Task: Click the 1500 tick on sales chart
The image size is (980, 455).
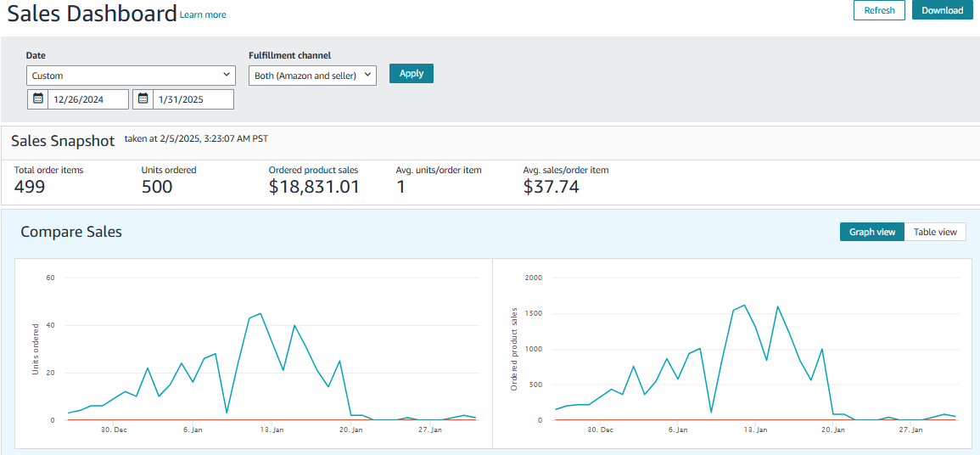Action: [x=533, y=314]
